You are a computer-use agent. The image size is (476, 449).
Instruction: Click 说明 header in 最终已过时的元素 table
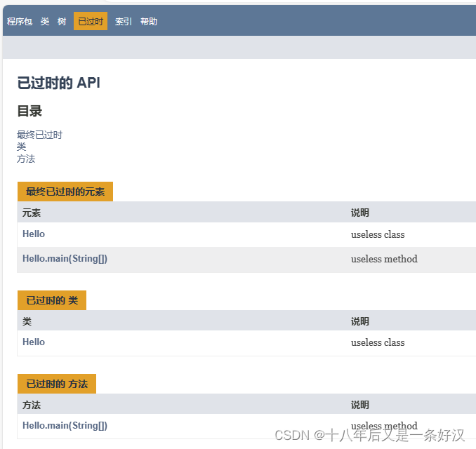tap(360, 213)
